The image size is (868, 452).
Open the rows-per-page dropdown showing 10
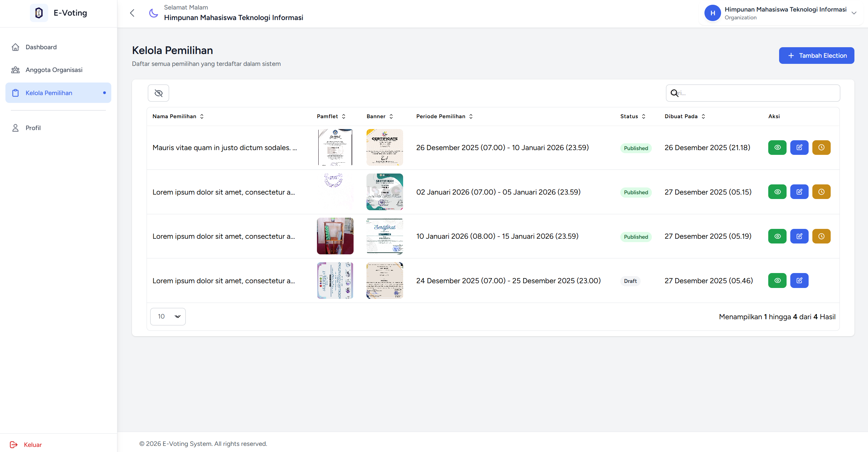(168, 317)
